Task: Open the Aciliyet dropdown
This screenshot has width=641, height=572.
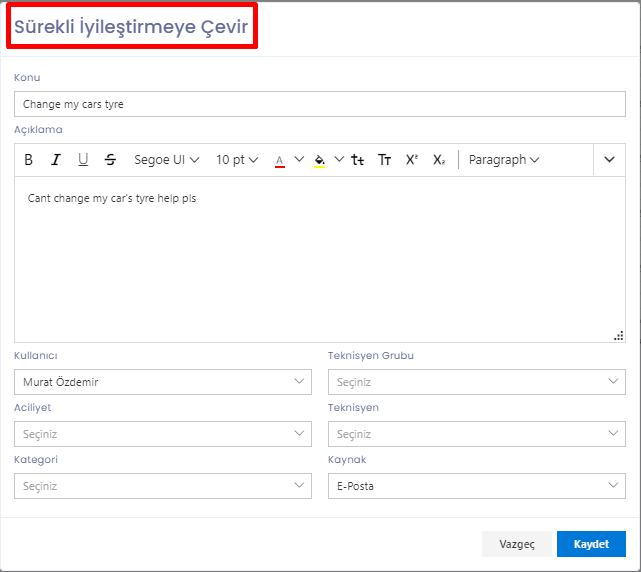Action: (163, 434)
